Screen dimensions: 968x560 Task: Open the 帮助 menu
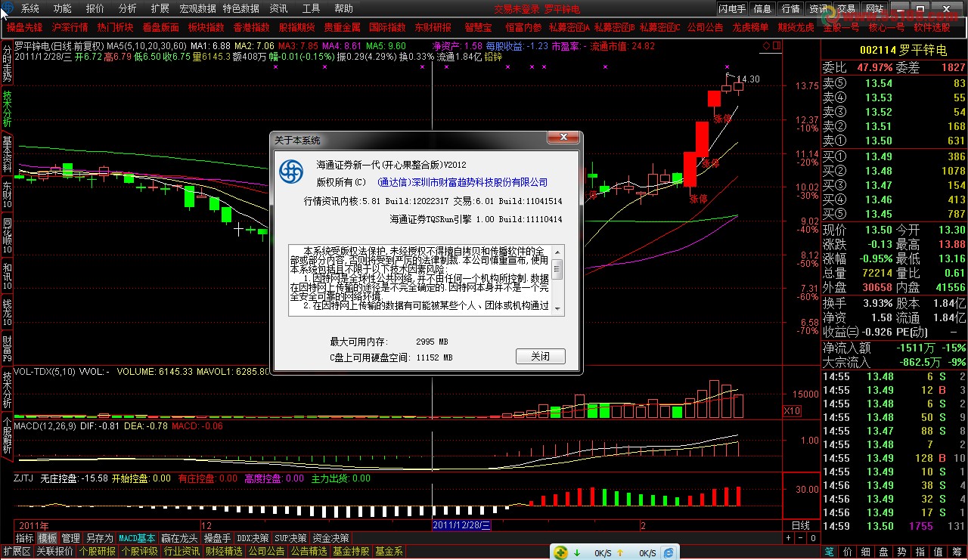click(x=343, y=9)
